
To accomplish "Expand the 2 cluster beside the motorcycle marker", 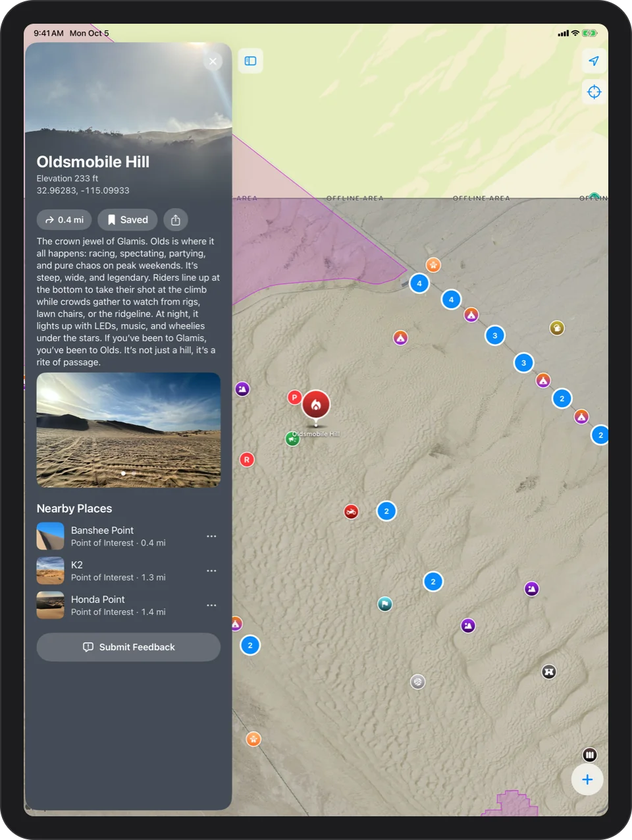I will tap(386, 511).
